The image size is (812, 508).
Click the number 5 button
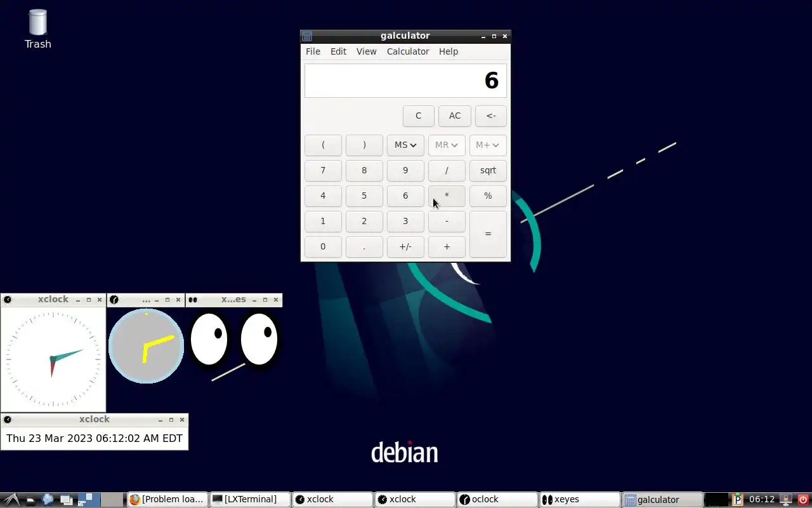pos(364,196)
